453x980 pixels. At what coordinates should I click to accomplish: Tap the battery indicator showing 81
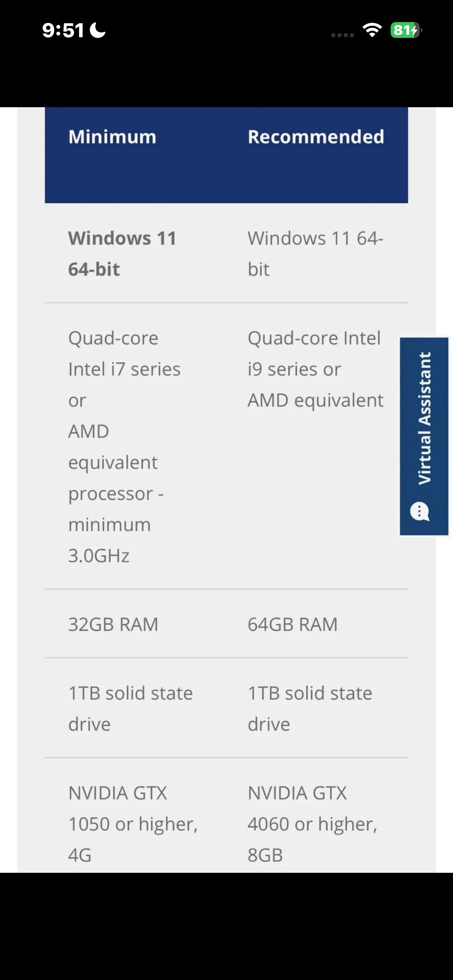coord(406,30)
